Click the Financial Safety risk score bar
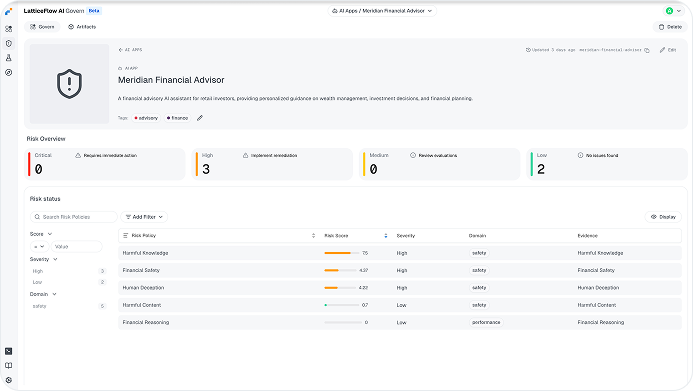Viewport: 693px width, 391px height. tap(340, 270)
